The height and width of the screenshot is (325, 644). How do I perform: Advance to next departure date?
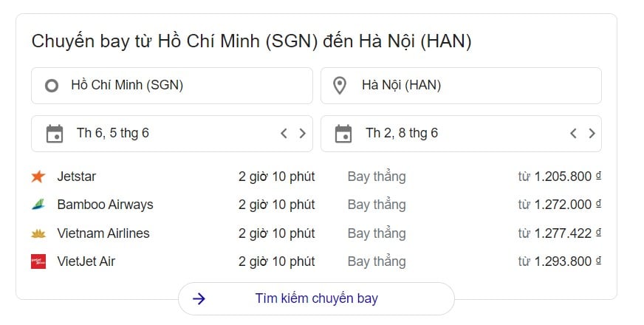pos(302,134)
